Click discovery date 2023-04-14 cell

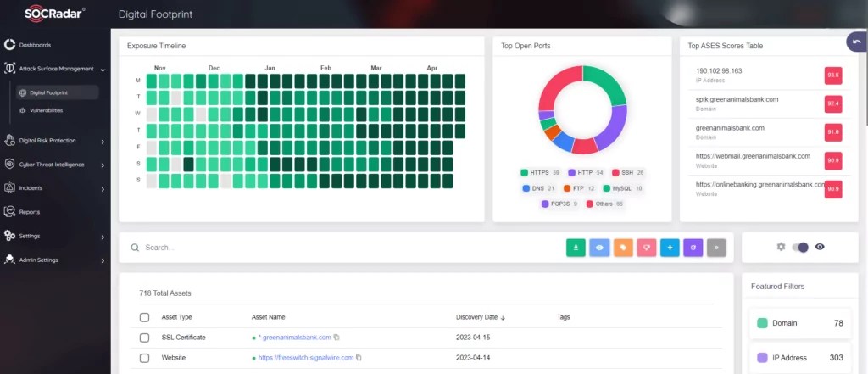473,358
